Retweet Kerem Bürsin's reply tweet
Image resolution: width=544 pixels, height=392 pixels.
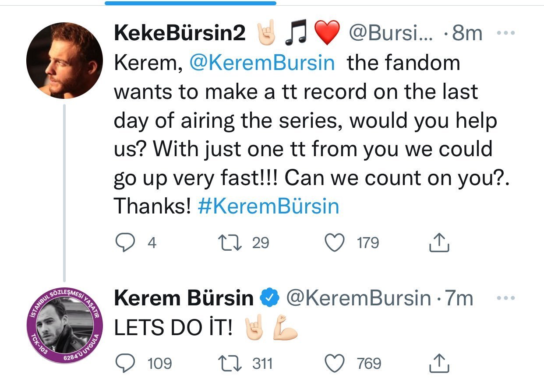coord(229,364)
